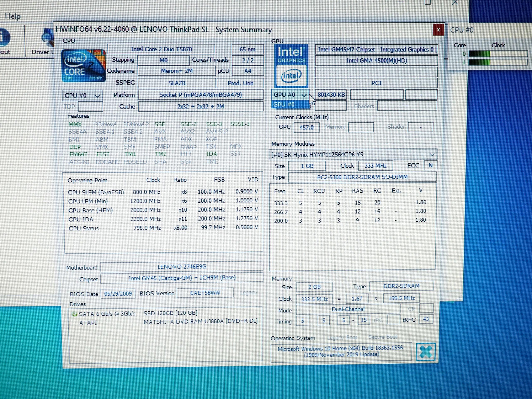The image size is (532, 399).
Task: Click the PCI bus field in GPU section
Action: coord(376,83)
